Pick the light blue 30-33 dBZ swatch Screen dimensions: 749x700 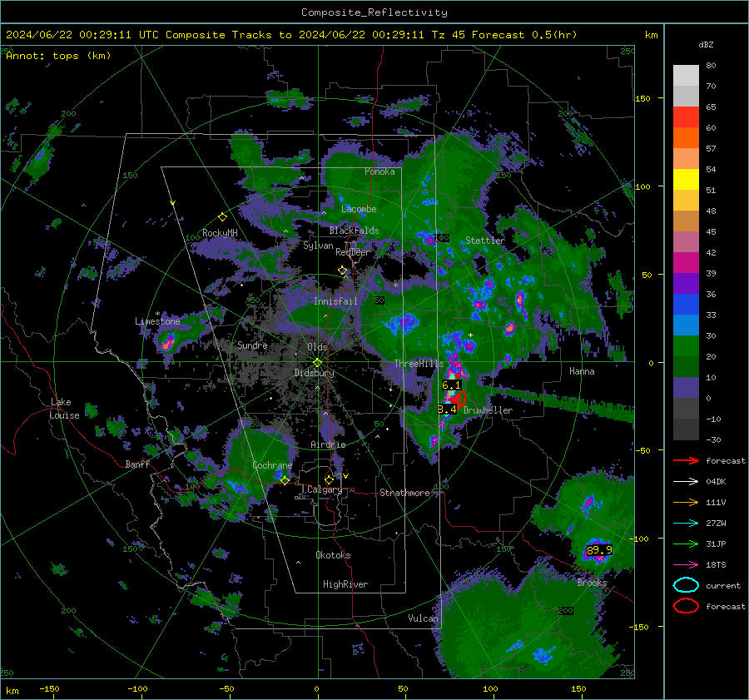(x=686, y=325)
